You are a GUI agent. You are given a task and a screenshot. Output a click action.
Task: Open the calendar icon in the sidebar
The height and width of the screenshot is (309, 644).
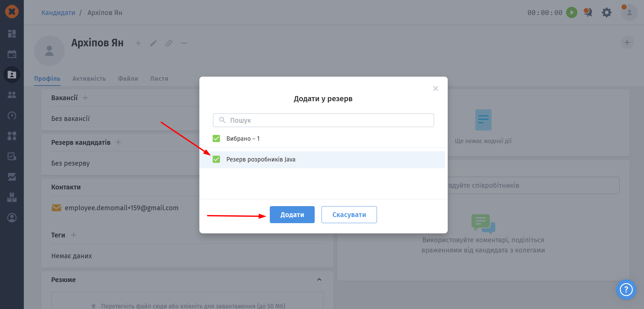(x=12, y=54)
